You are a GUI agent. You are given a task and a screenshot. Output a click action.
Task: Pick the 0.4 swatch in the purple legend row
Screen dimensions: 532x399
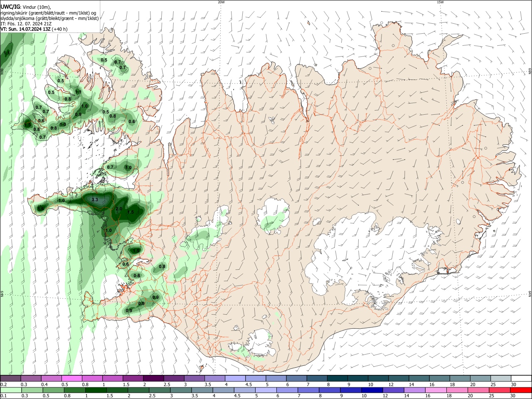pyautogui.click(x=51, y=378)
